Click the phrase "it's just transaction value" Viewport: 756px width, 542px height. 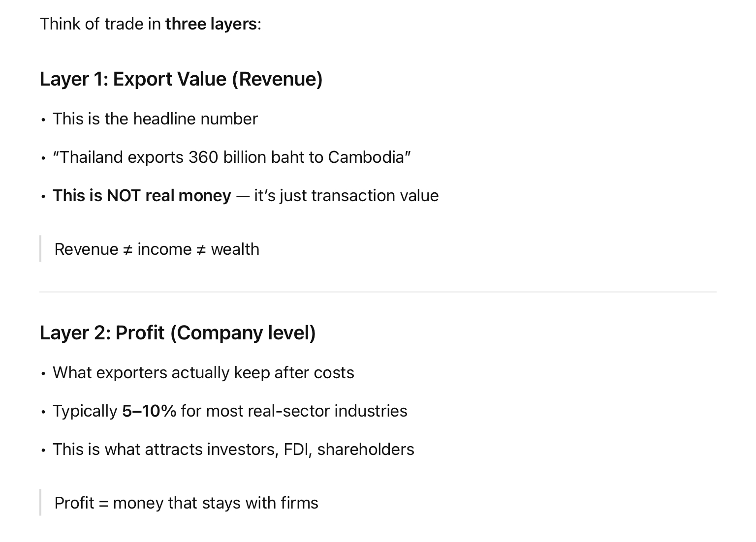click(346, 196)
